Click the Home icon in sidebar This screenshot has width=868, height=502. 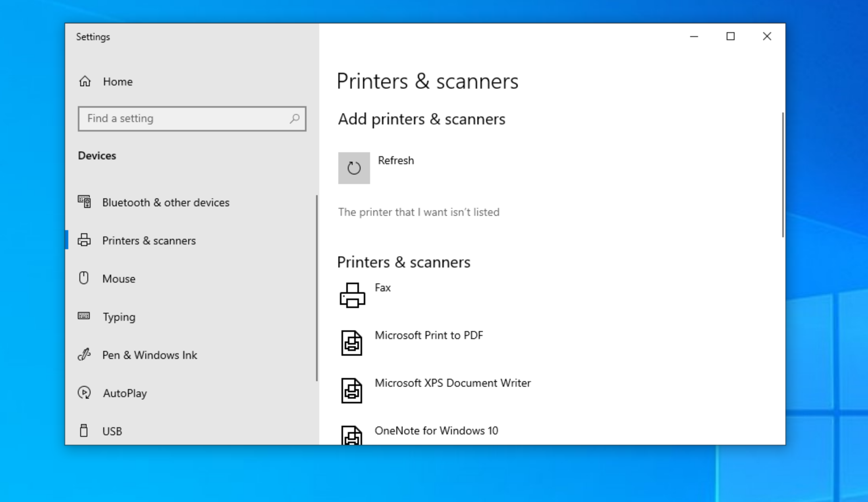coord(85,81)
